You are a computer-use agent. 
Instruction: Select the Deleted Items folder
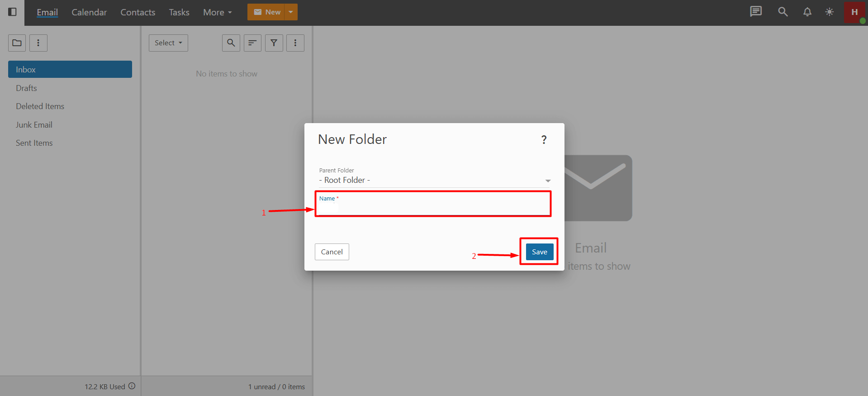(x=40, y=106)
